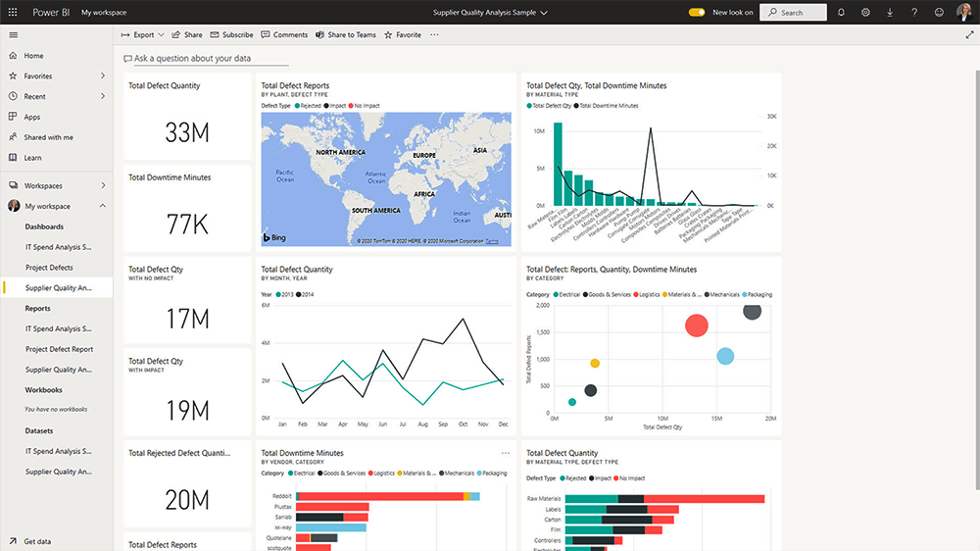Mark the dashboard as Favorite
The width and height of the screenshot is (980, 551).
(x=402, y=34)
